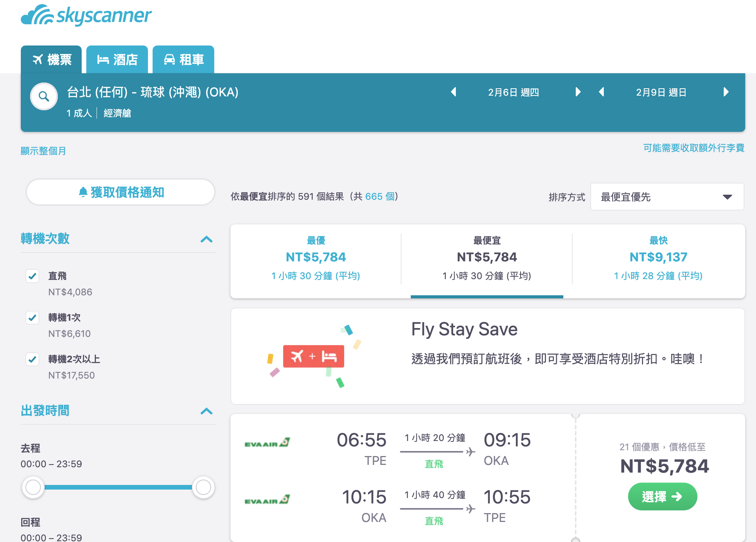Click the 2月6日 週四 departure date

514,93
